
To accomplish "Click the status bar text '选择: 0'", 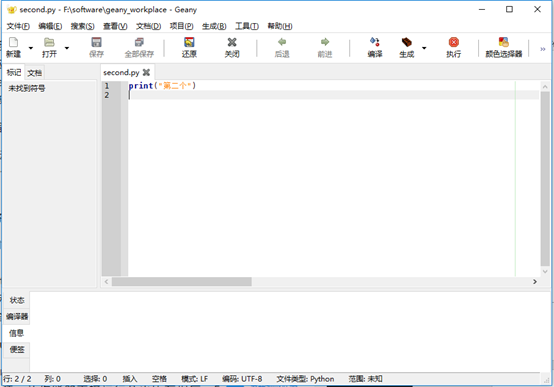I will [95, 379].
